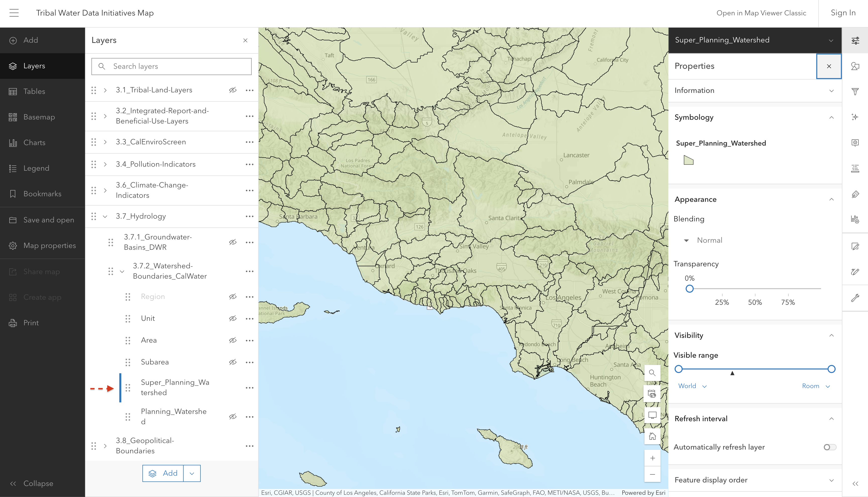868x497 pixels.
Task: Open the map tools wrench icon
Action: point(855,298)
